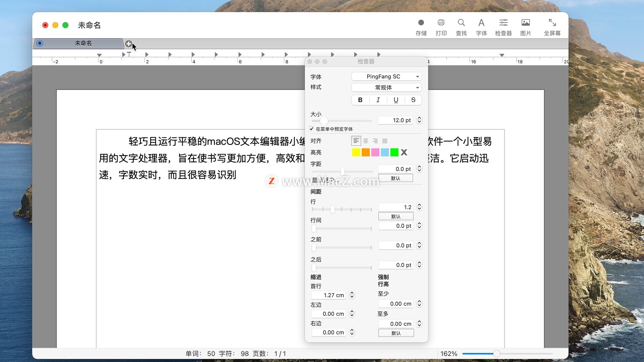This screenshot has width=644, height=362.
Task: Pick the yellow highlight color swatch
Action: 356,153
